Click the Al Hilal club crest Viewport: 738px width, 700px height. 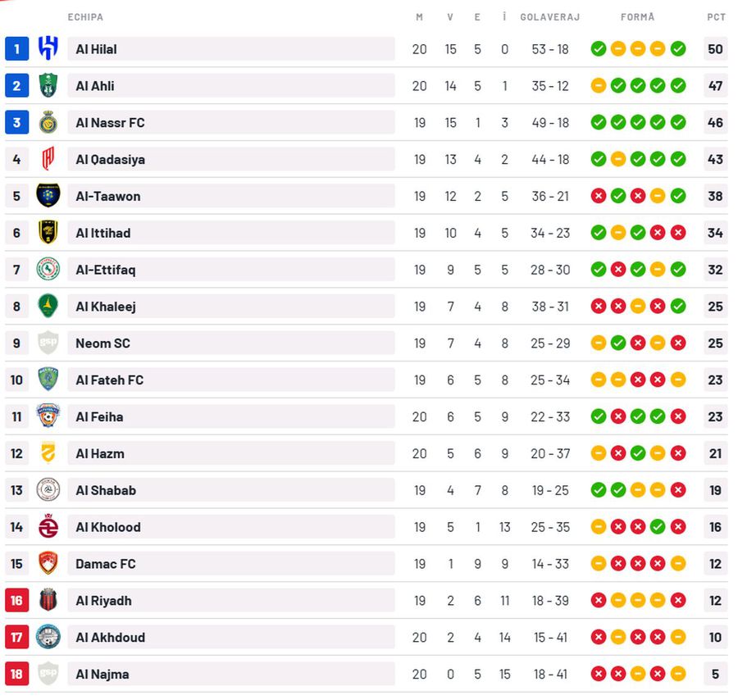pos(48,49)
